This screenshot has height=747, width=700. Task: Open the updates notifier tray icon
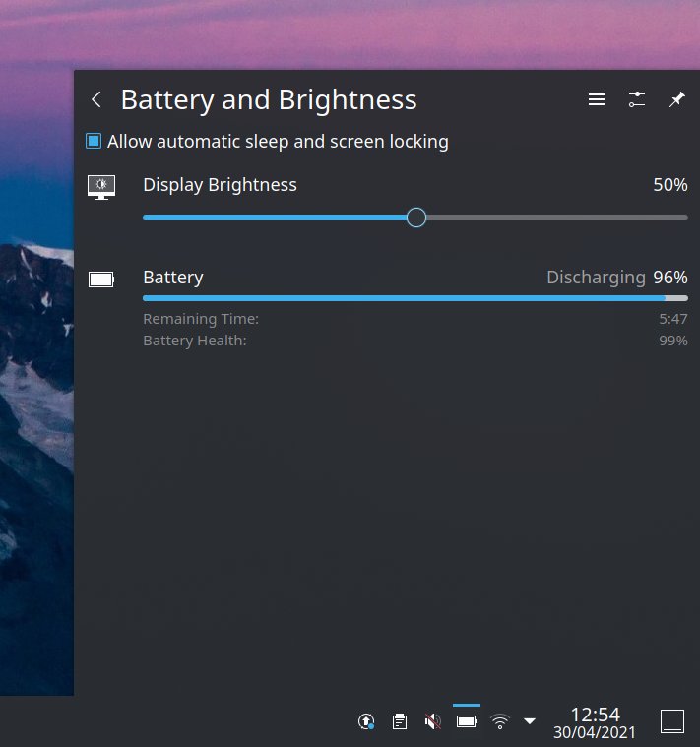click(366, 721)
